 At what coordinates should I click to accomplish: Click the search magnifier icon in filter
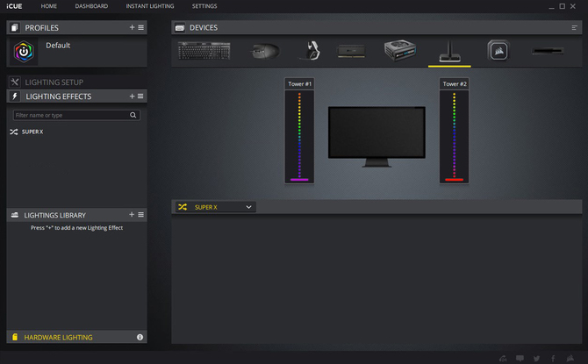point(133,115)
